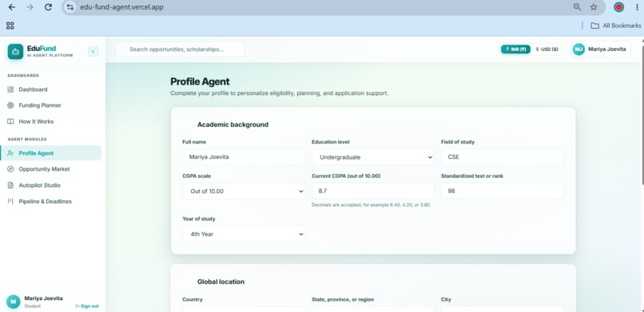The height and width of the screenshot is (312, 644).
Task: Reload the page with the refresh icon
Action: [48, 7]
